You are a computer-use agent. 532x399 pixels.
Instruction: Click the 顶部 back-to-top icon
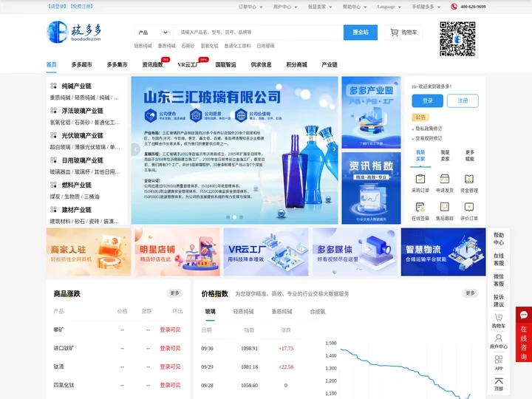[x=499, y=381]
